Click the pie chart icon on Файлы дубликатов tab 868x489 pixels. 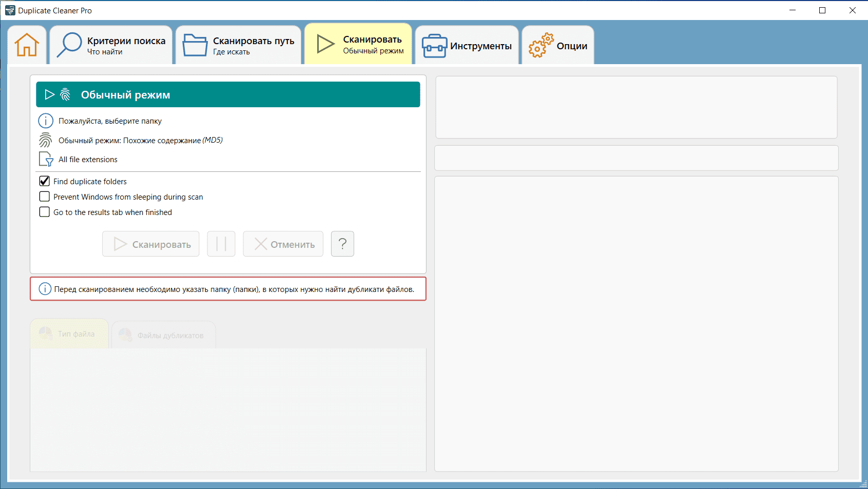click(x=125, y=335)
